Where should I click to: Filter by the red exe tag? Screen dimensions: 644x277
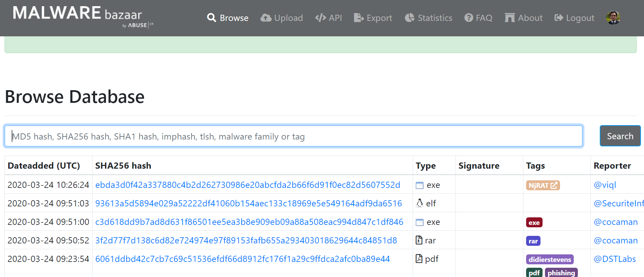point(534,222)
